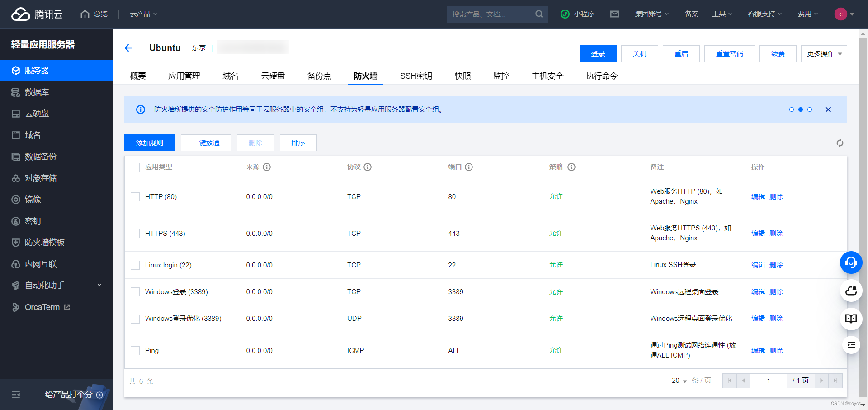Click the 一键放通 button
Image resolution: width=868 pixels, height=410 pixels.
[206, 143]
